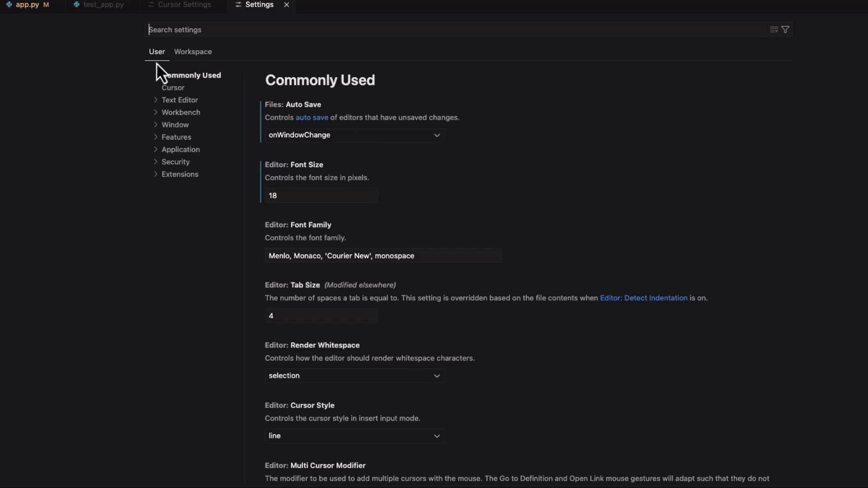The image size is (868, 488).
Task: Click the clear settings search input icon
Action: click(774, 29)
